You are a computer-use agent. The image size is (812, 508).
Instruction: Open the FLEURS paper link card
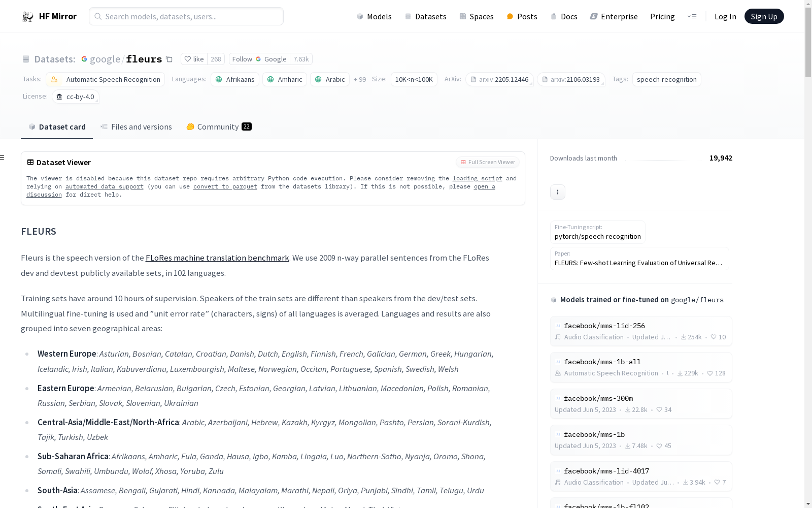tap(639, 259)
